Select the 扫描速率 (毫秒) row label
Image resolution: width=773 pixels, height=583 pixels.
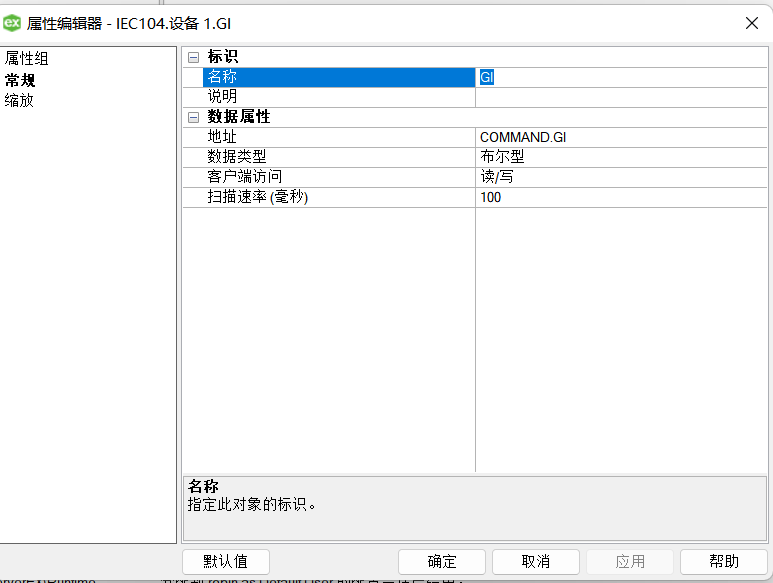258,197
